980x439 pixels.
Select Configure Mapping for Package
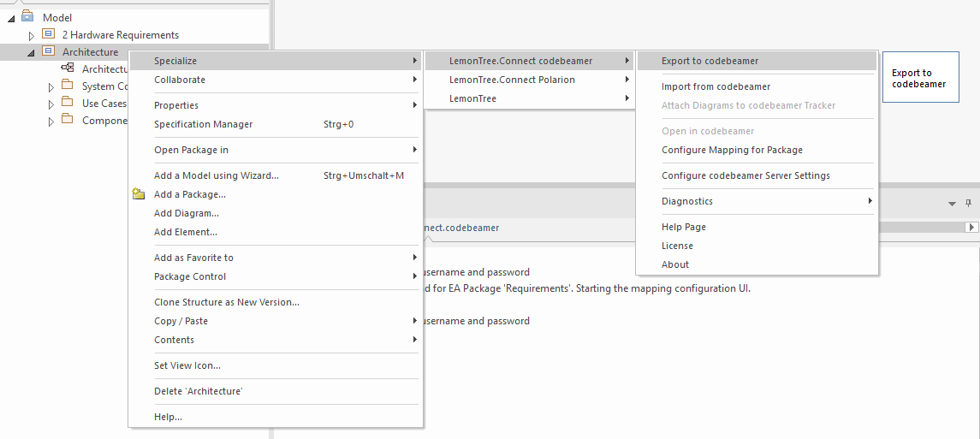(x=757, y=150)
